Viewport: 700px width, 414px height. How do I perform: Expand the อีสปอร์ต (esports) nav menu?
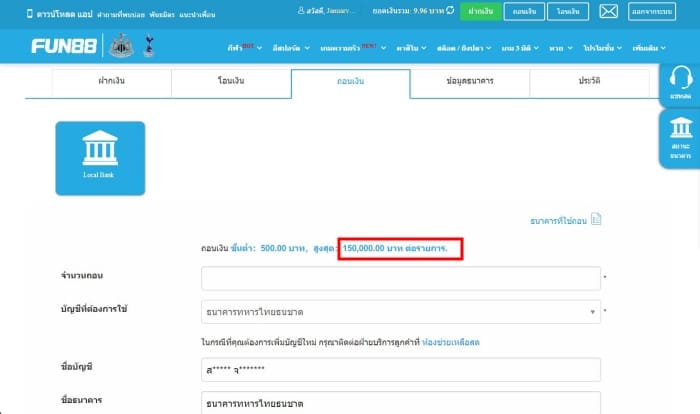[291, 48]
